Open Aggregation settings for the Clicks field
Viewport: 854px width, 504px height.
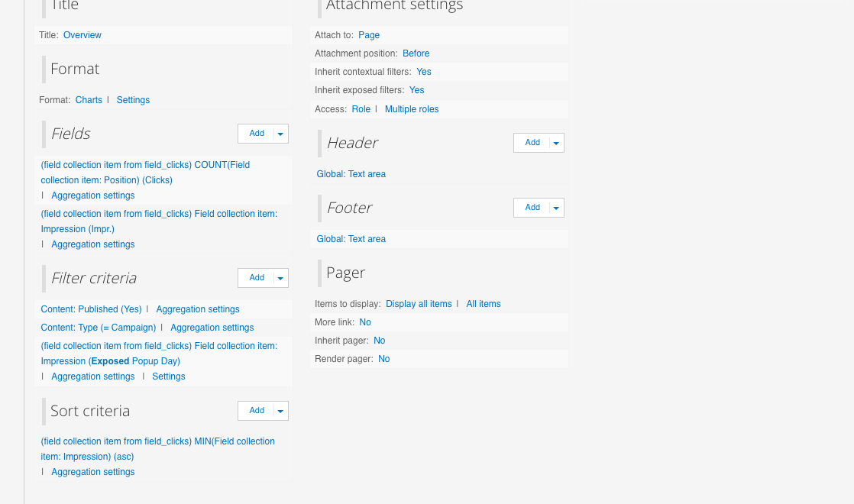click(92, 195)
